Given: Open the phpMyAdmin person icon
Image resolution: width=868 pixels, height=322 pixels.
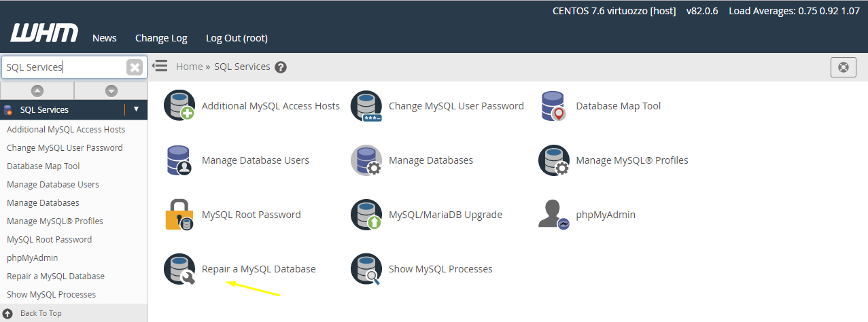Looking at the screenshot, I should click(x=553, y=215).
